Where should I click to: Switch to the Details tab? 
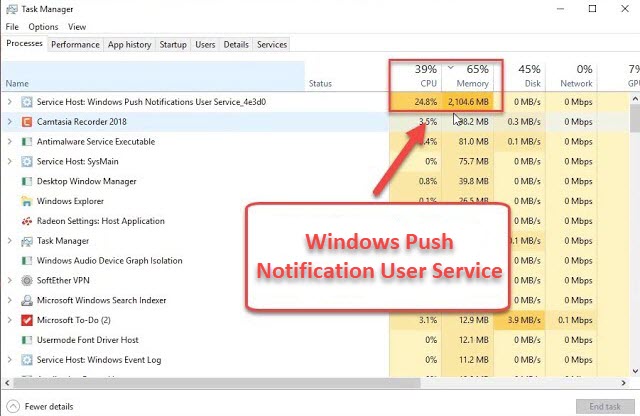click(236, 44)
